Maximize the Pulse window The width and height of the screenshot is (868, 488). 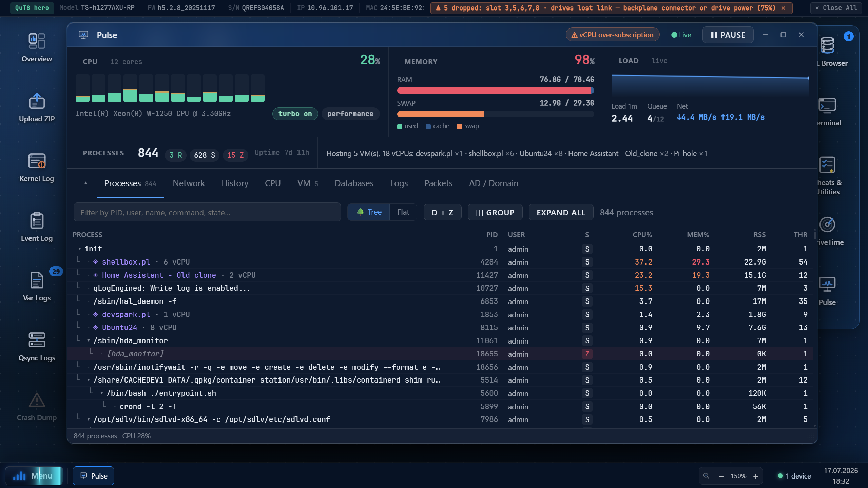click(x=783, y=35)
